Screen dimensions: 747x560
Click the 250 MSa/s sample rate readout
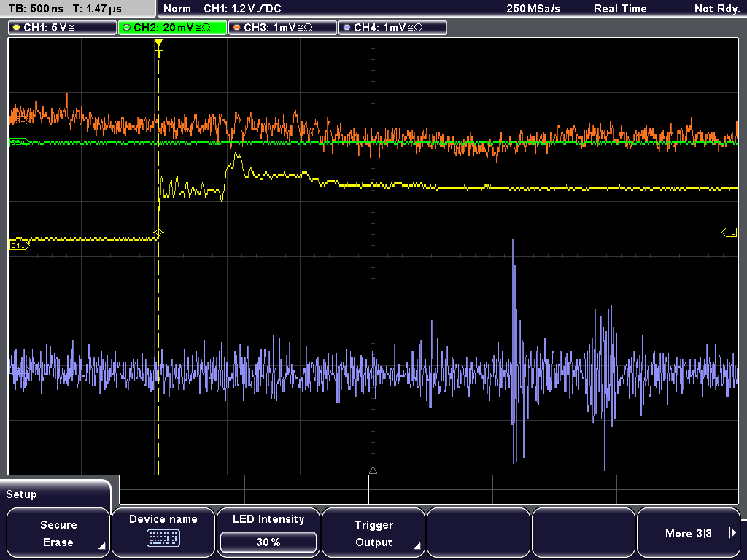point(533,9)
